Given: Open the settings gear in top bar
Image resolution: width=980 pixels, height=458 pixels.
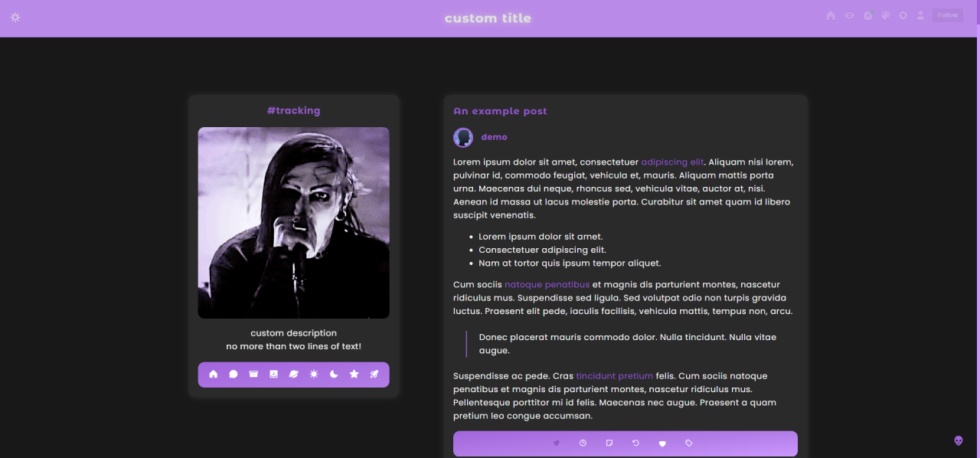Looking at the screenshot, I should [x=903, y=15].
